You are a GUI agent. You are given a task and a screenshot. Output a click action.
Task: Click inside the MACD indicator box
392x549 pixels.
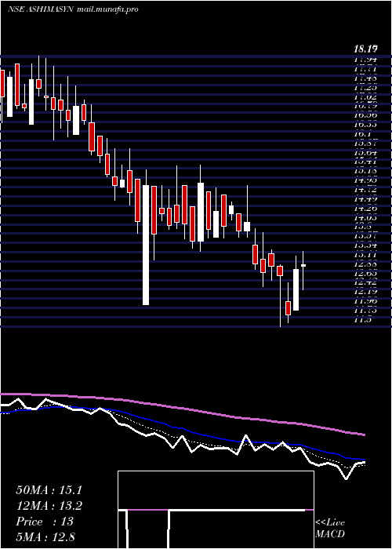[216, 510]
